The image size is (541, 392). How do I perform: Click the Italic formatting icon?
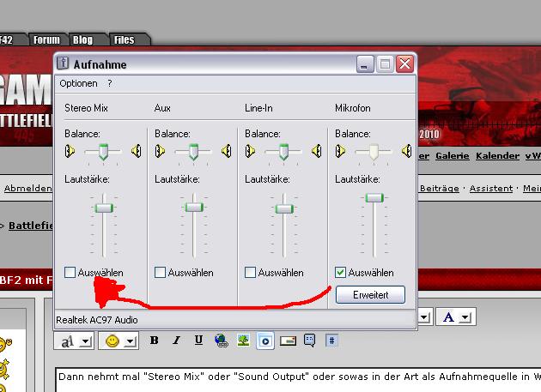(x=177, y=341)
